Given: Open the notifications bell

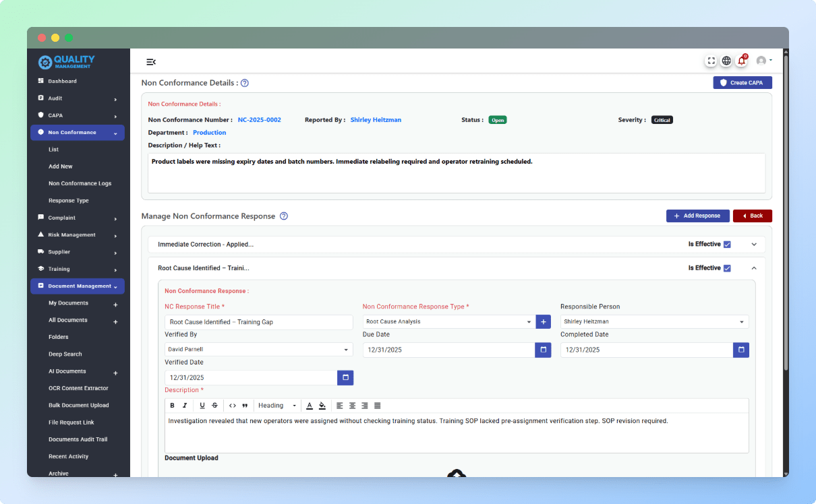Looking at the screenshot, I should tap(741, 60).
